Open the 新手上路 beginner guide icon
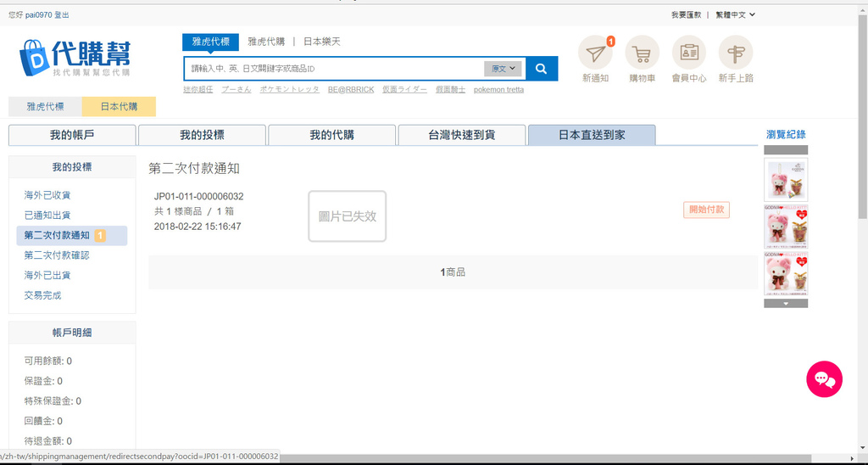The image size is (868, 465). coord(736,53)
